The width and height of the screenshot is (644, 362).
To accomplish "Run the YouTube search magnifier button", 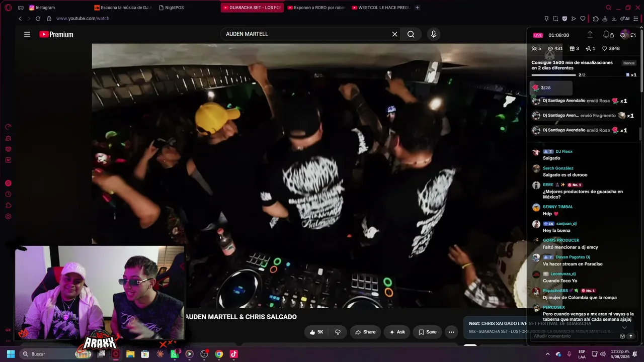I will [x=411, y=34].
